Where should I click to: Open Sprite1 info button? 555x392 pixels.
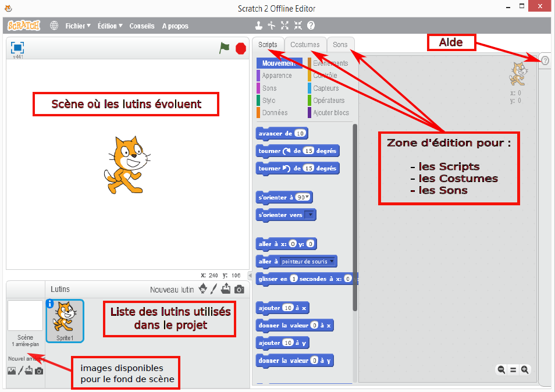coord(50,304)
